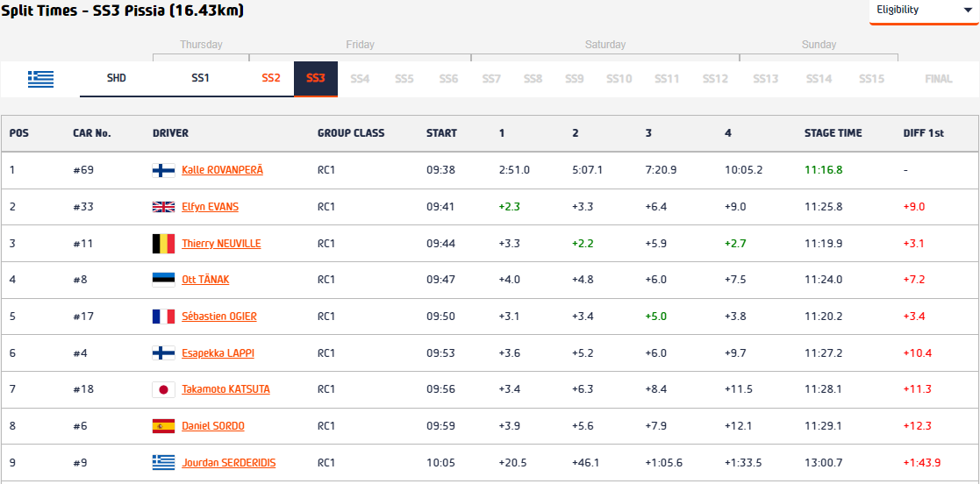980x484 pixels.
Task: Click car number #17
Action: [83, 317]
